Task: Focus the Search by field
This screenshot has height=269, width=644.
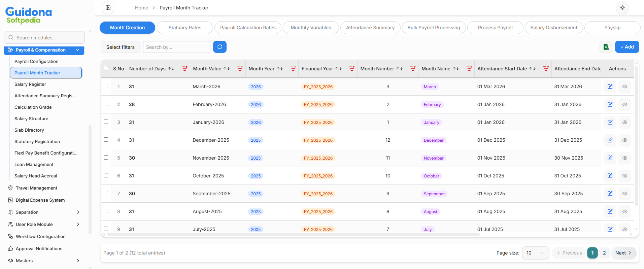Action: tap(177, 47)
